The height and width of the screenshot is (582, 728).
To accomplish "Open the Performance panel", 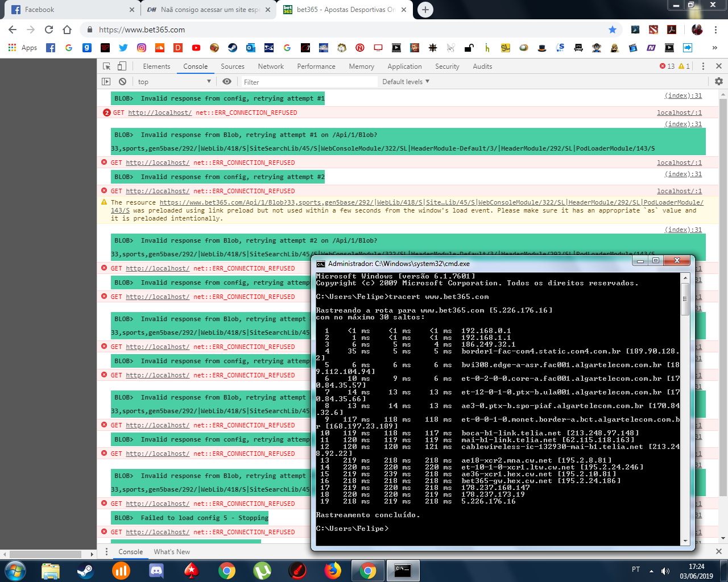I will point(316,66).
